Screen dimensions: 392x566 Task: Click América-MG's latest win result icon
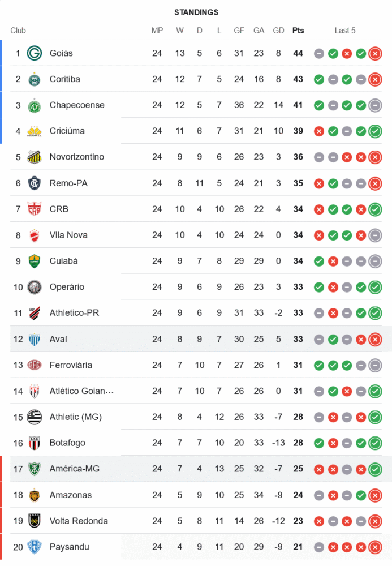click(x=374, y=469)
